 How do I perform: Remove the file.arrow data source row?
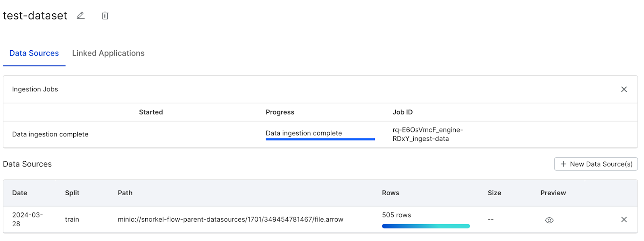click(x=624, y=219)
